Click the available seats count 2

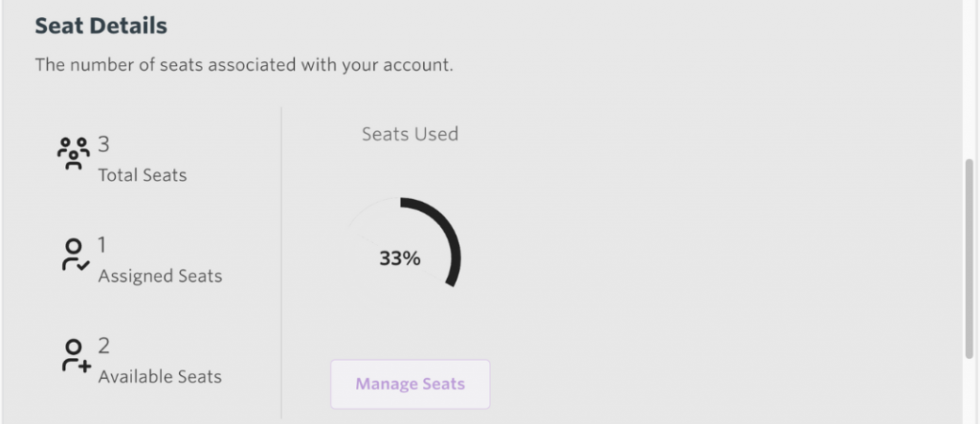(x=103, y=346)
